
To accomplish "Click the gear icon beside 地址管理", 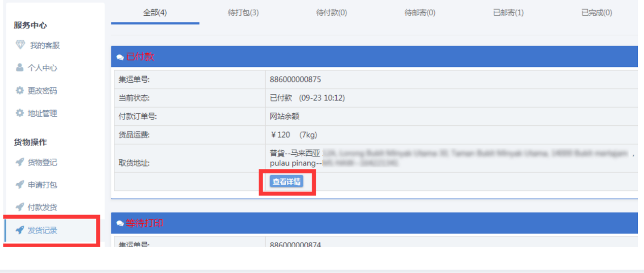I will click(20, 113).
